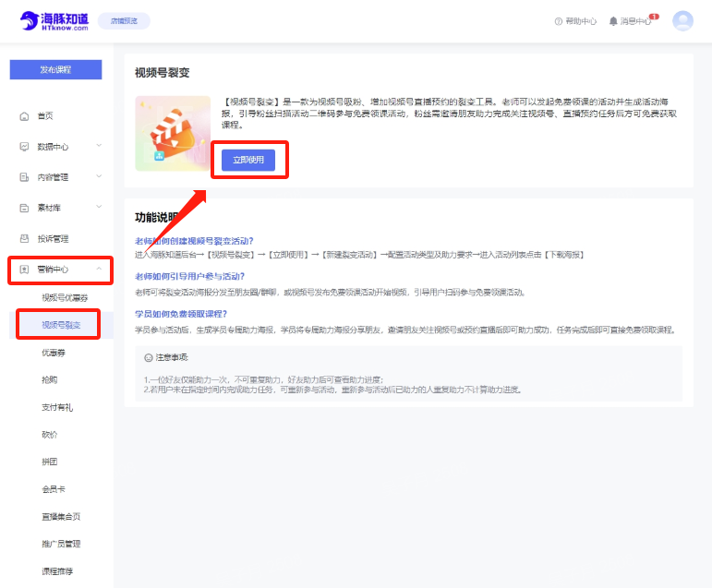The width and height of the screenshot is (712, 588).
Task: Click the 注意事项 heading text
Action: pyautogui.click(x=171, y=357)
